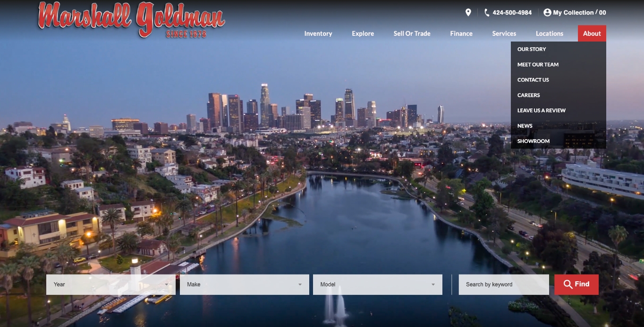Open the Finance menu
Screen dimensions: 644x327
pos(461,34)
